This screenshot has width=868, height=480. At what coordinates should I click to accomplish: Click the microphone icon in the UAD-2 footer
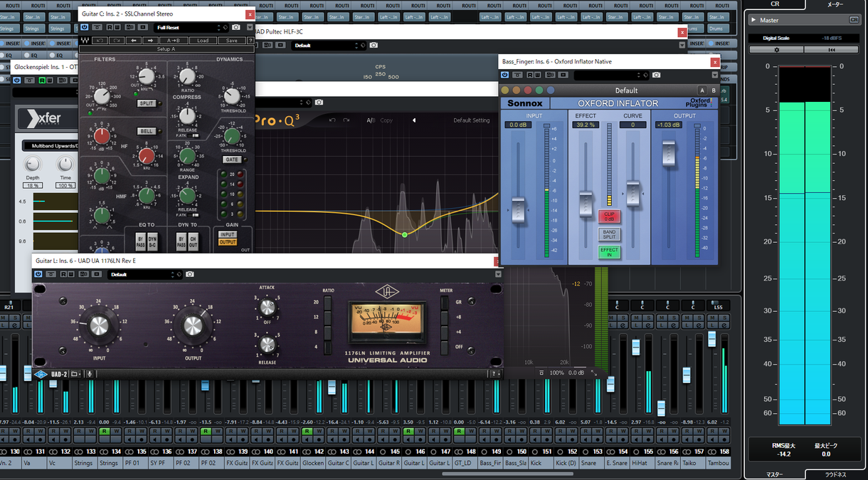tap(90, 374)
